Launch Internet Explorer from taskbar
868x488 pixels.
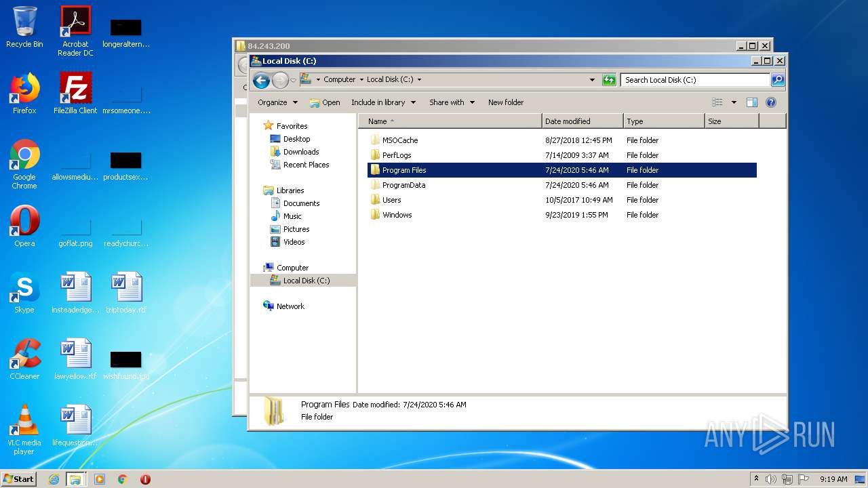coord(54,479)
